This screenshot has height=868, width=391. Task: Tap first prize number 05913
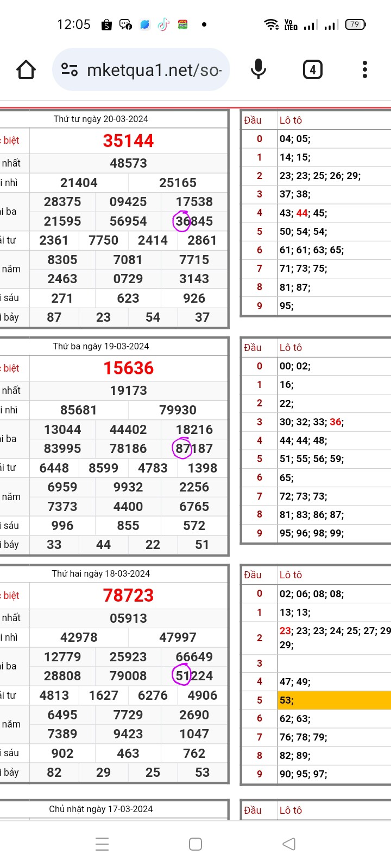click(129, 618)
